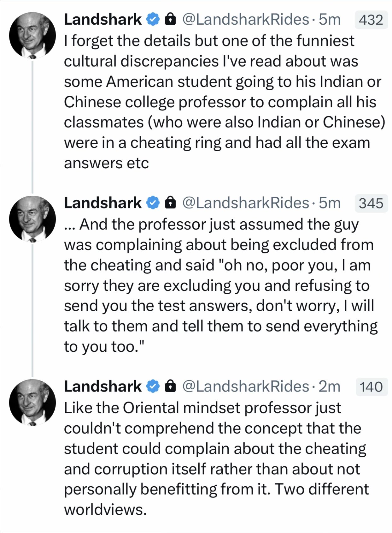Open the profile picture on the second tweet
The width and height of the screenshot is (392, 533).
pos(32,219)
